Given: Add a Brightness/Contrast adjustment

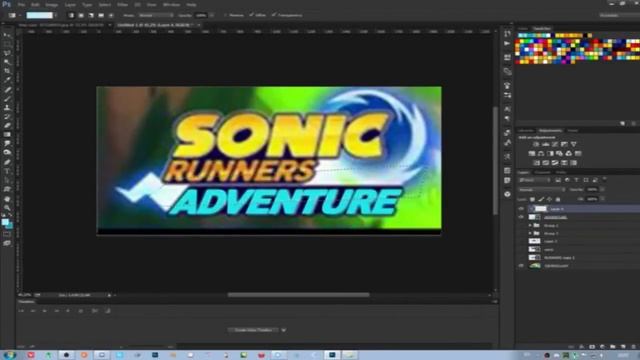Looking at the screenshot, I should 536,144.
